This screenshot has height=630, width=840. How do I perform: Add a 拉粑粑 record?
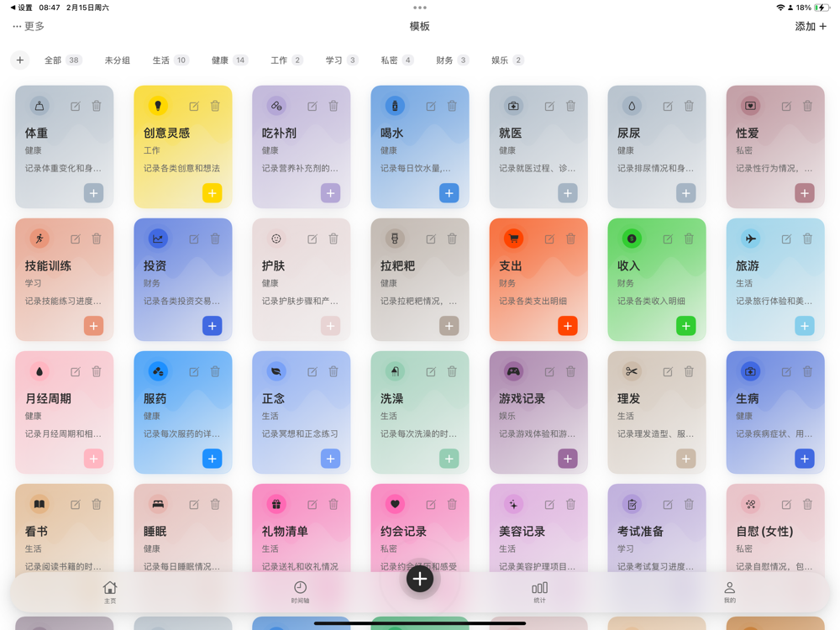coord(449,326)
